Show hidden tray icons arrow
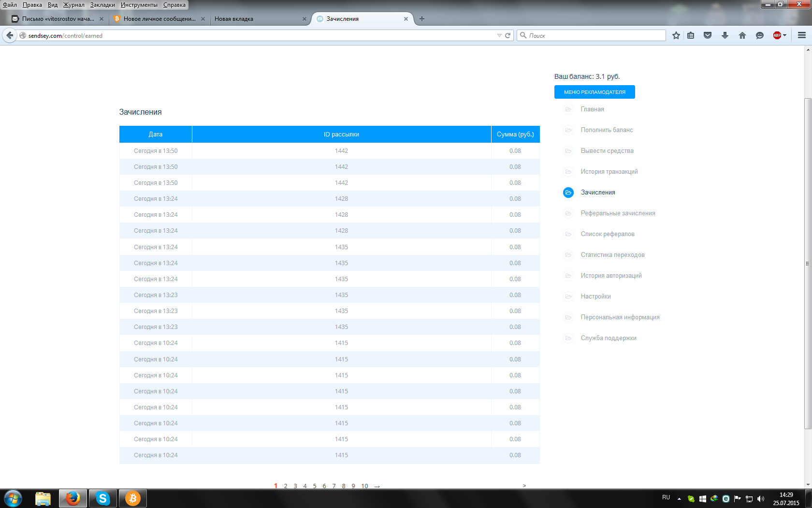 click(x=679, y=499)
